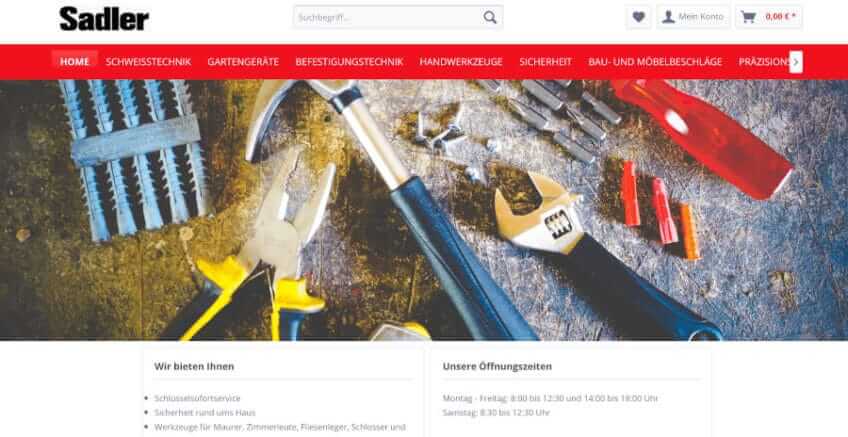848x437 pixels.
Task: Click the Suchbegriff search input field
Action: [x=388, y=17]
